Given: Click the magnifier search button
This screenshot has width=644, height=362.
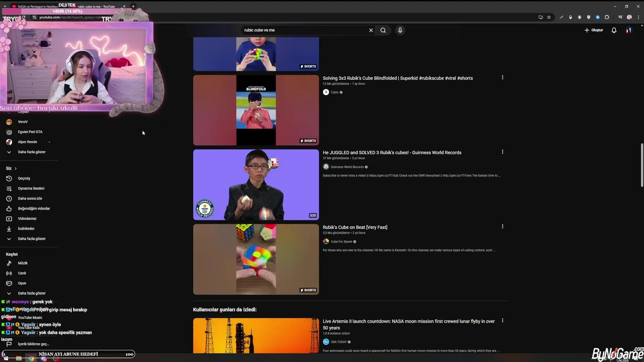Looking at the screenshot, I should pyautogui.click(x=383, y=30).
